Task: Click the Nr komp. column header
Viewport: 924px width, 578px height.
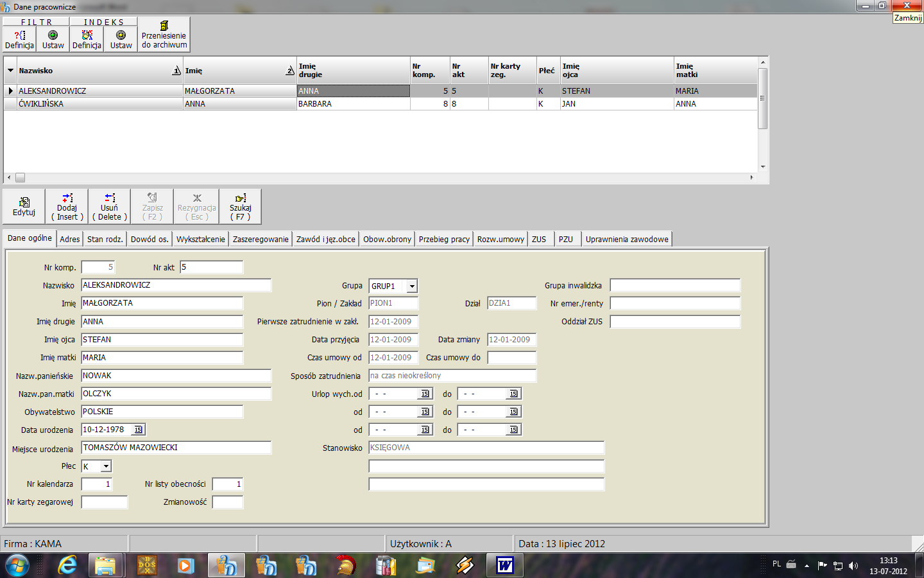Action: [430, 71]
